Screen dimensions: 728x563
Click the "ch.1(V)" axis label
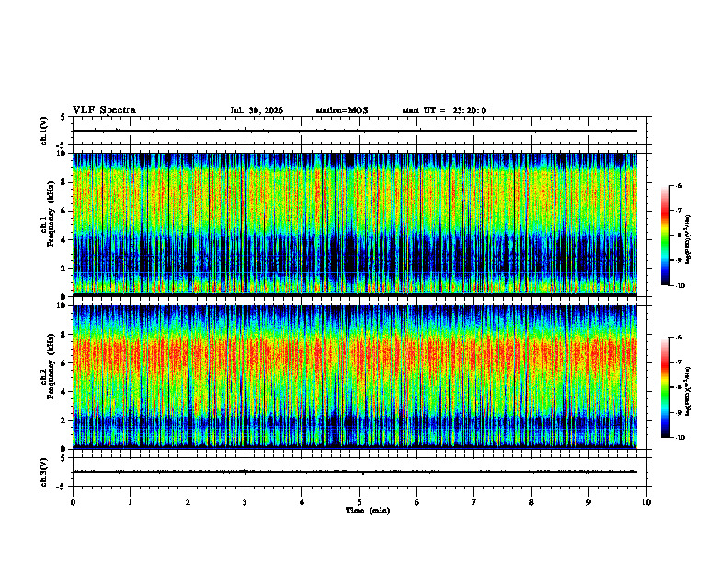(x=43, y=131)
